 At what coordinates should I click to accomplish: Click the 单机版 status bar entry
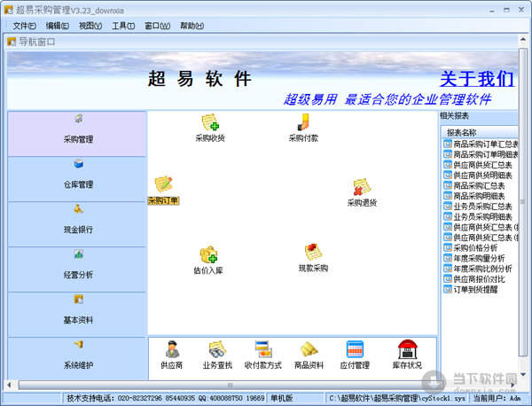(281, 398)
